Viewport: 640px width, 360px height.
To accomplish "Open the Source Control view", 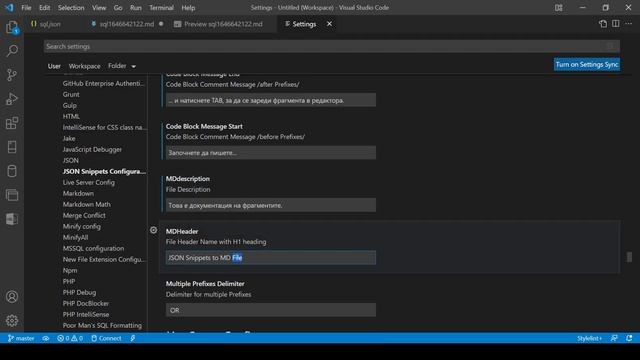I will coord(12,75).
